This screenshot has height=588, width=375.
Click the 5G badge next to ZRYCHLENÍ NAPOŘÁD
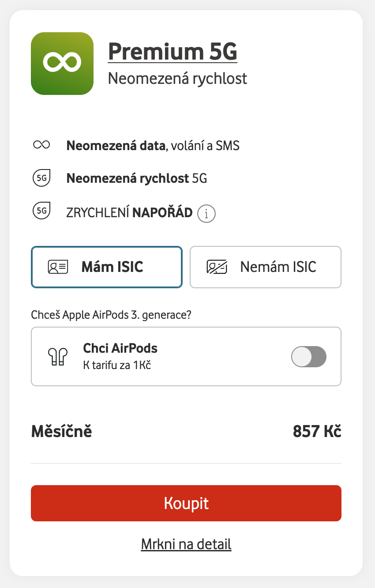tap(41, 211)
